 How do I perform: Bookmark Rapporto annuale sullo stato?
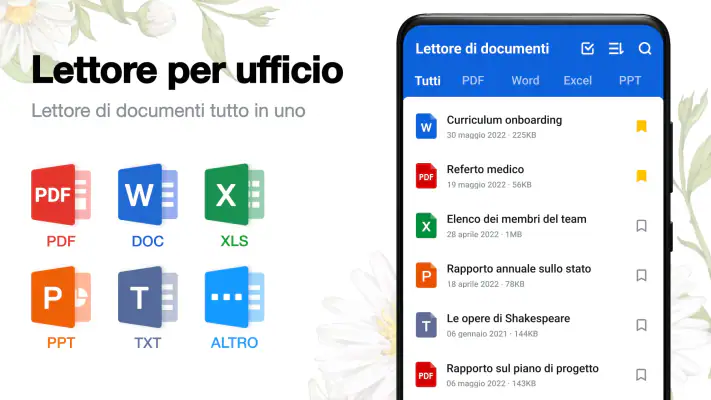tap(641, 275)
